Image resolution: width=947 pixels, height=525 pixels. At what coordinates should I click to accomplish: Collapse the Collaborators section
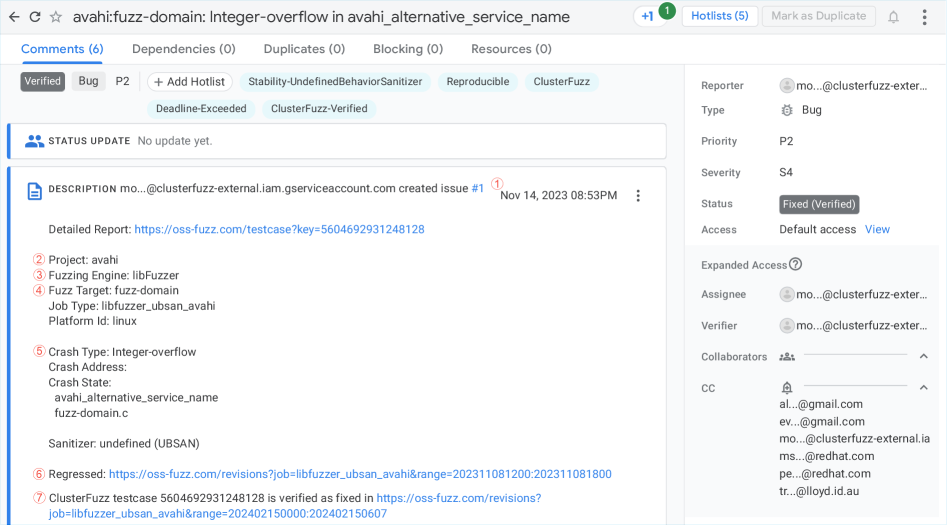coord(923,357)
